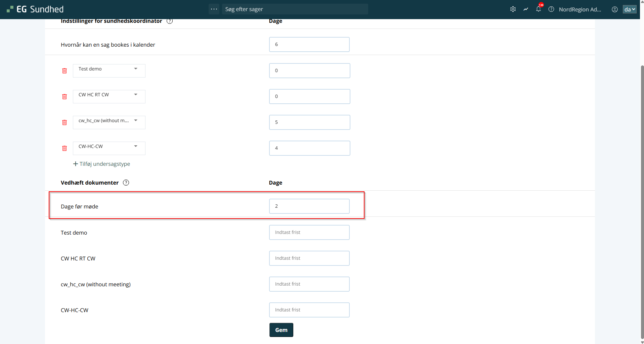The image size is (644, 344).
Task: Click the Gem save button
Action: point(281,330)
